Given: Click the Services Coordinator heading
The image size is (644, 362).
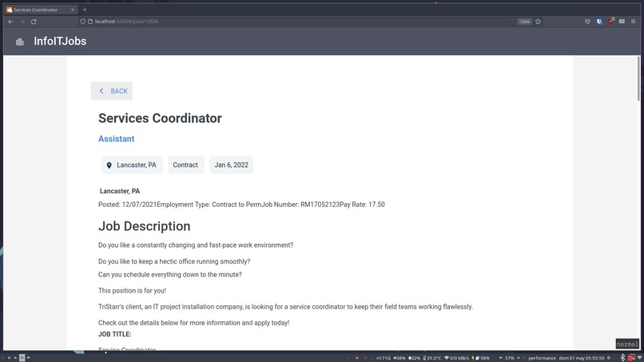Looking at the screenshot, I should 160,118.
